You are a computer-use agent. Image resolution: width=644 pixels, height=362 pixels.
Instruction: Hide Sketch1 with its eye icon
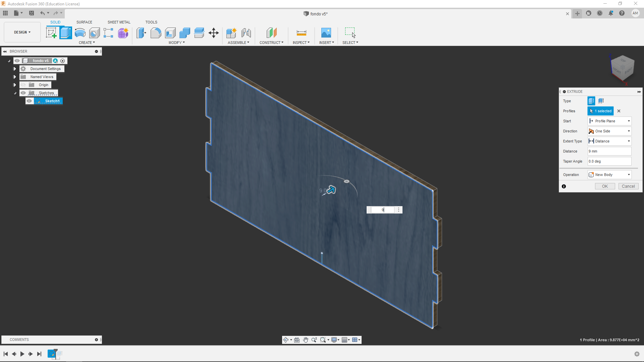[30, 101]
